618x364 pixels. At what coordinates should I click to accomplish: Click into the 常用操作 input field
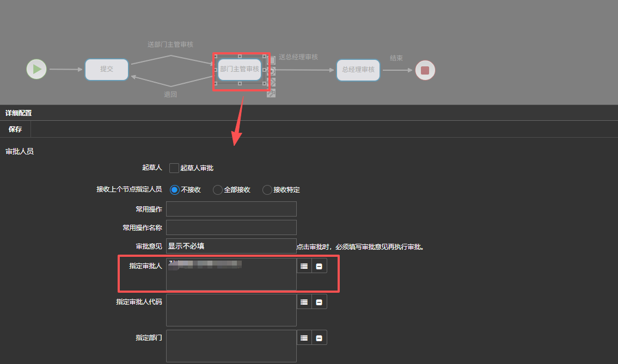231,209
